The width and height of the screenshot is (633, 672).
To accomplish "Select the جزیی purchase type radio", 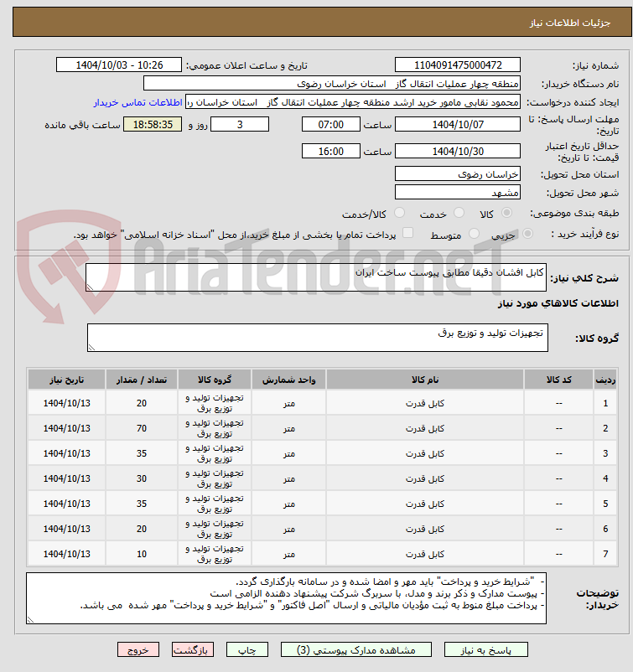I will 528,233.
